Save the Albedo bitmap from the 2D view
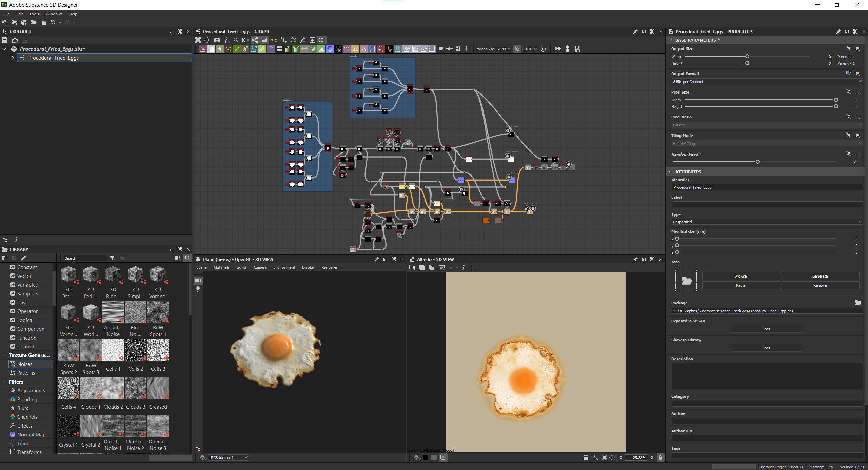The image size is (868, 470). point(422,268)
